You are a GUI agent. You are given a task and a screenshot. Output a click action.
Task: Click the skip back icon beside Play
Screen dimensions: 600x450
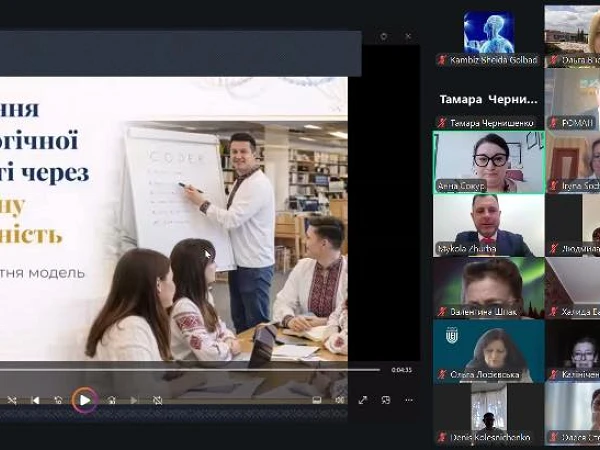point(59,400)
